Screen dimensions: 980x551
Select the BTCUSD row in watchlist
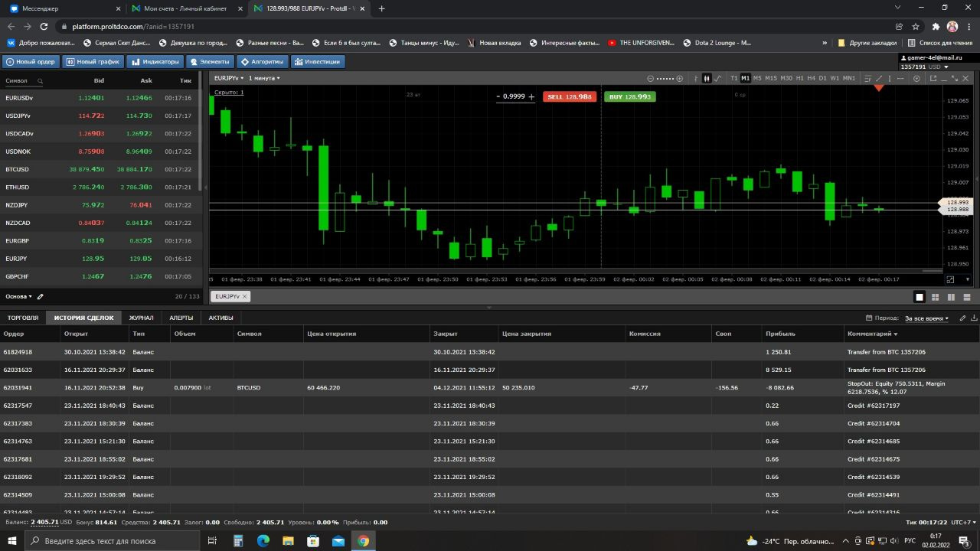click(101, 169)
